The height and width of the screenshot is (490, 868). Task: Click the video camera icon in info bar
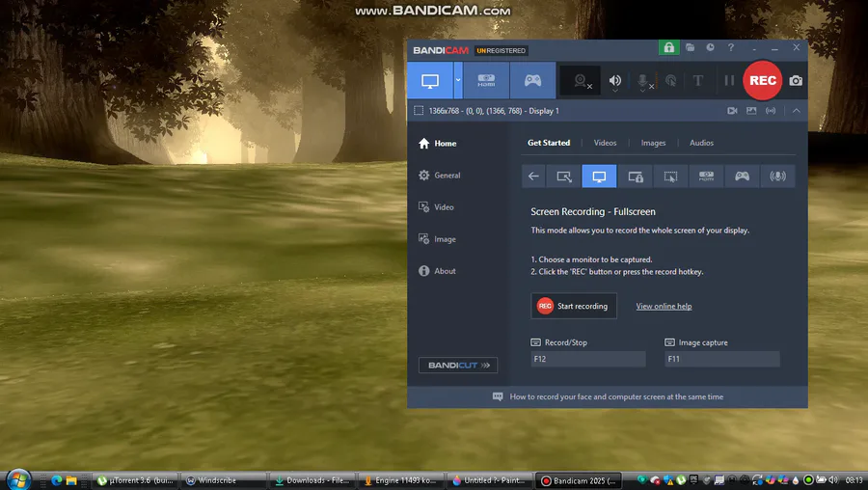[732, 111]
